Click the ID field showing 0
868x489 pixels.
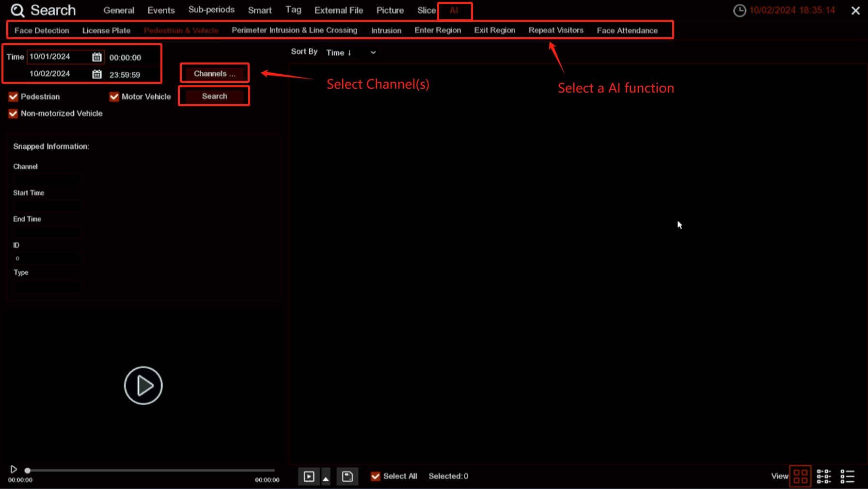click(x=47, y=258)
